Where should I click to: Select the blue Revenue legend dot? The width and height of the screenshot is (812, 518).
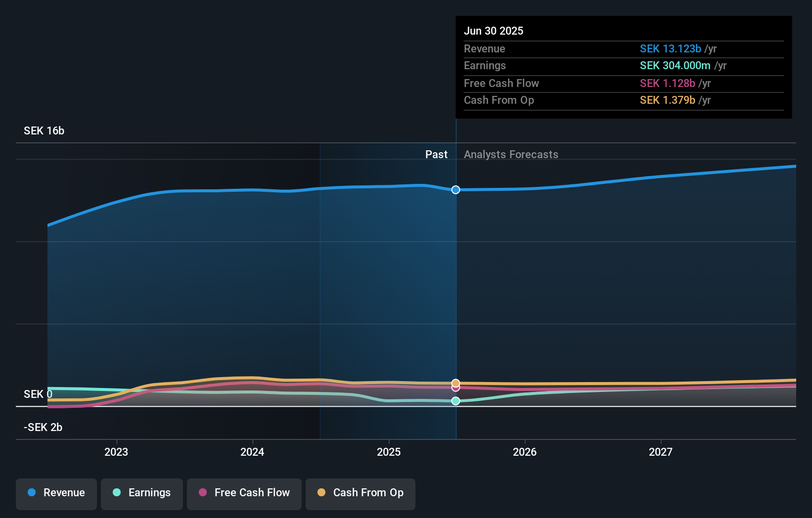tap(31, 493)
